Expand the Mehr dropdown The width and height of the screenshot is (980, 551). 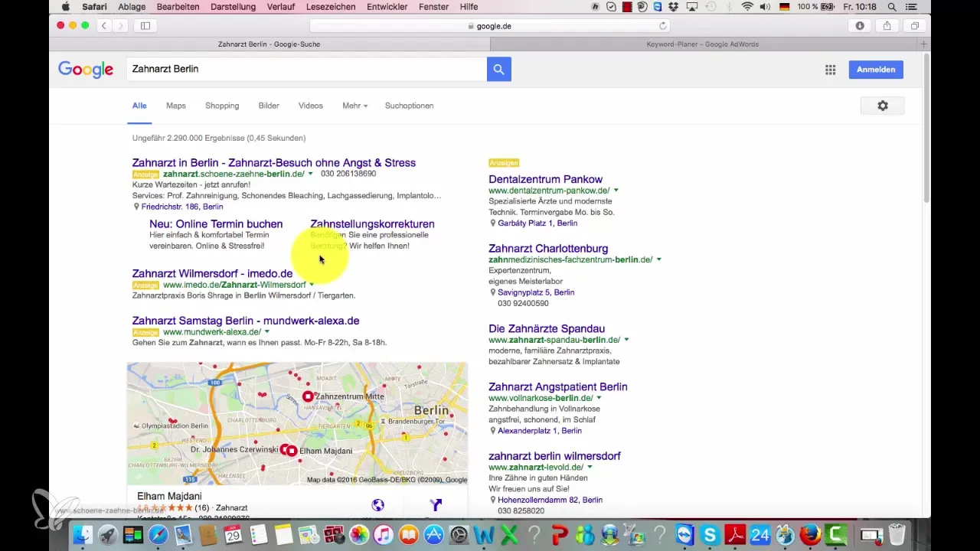[354, 106]
